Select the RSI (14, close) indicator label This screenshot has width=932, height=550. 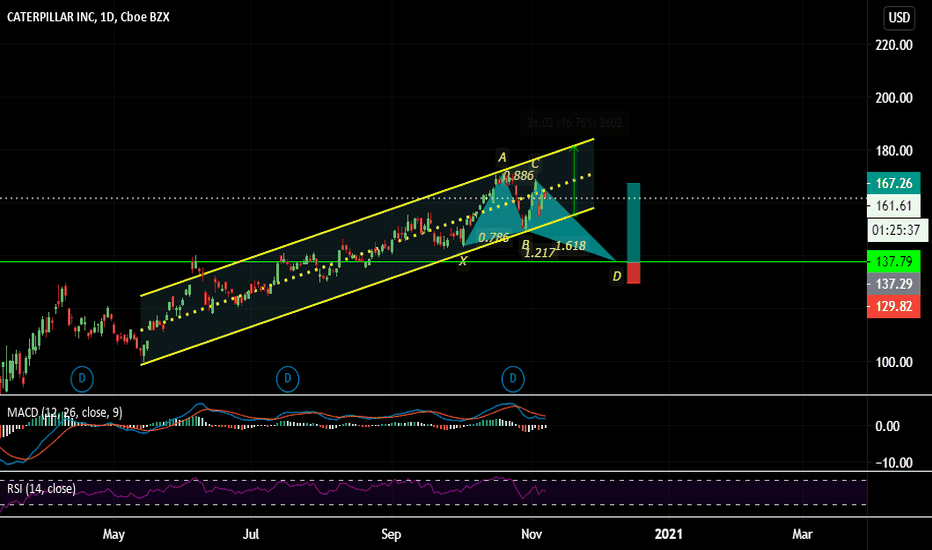[x=42, y=489]
